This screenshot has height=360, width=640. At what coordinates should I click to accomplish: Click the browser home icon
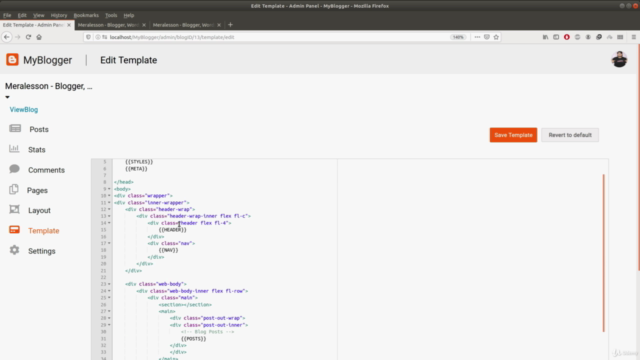[39, 37]
